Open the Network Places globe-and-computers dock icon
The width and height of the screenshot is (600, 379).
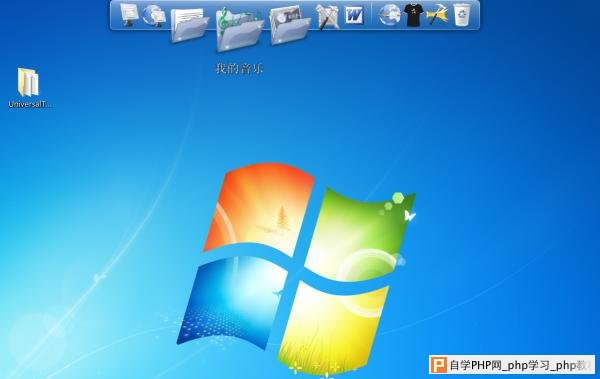[154, 15]
